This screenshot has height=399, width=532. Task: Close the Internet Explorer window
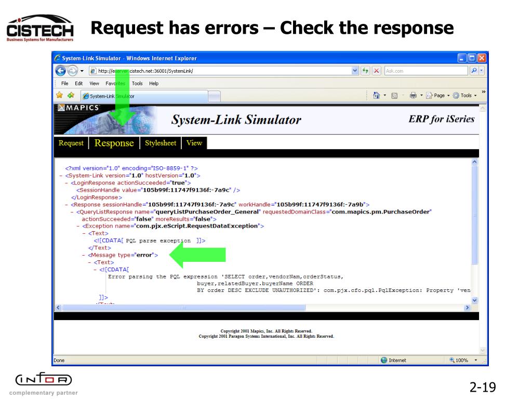tap(482, 58)
